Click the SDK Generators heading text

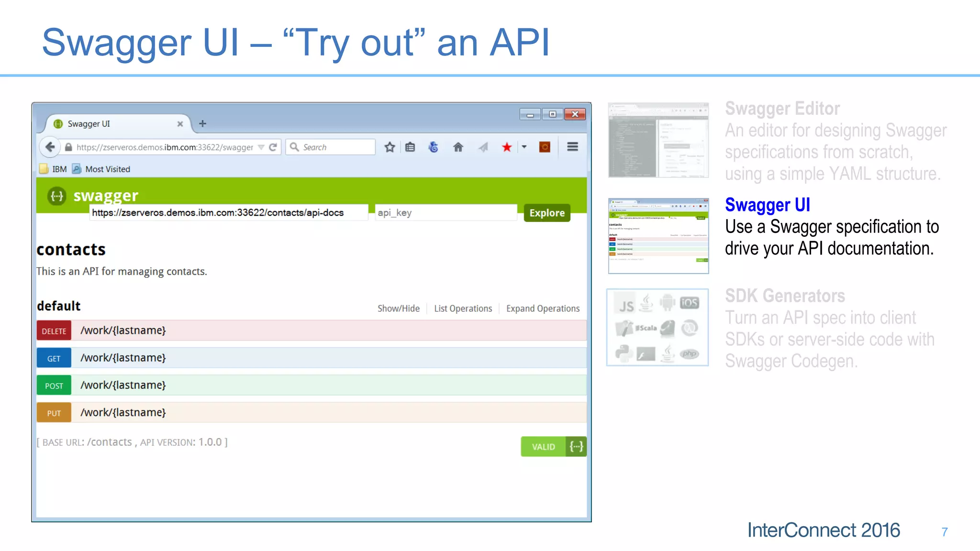tap(785, 296)
